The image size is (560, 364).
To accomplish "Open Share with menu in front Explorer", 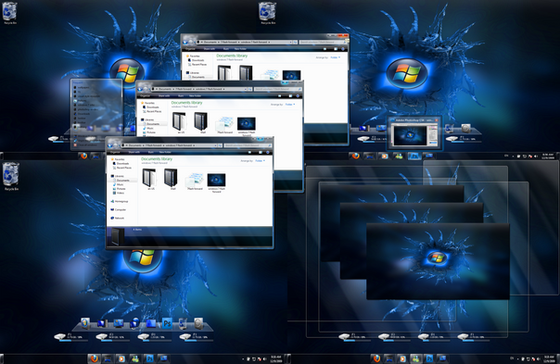I will point(134,152).
